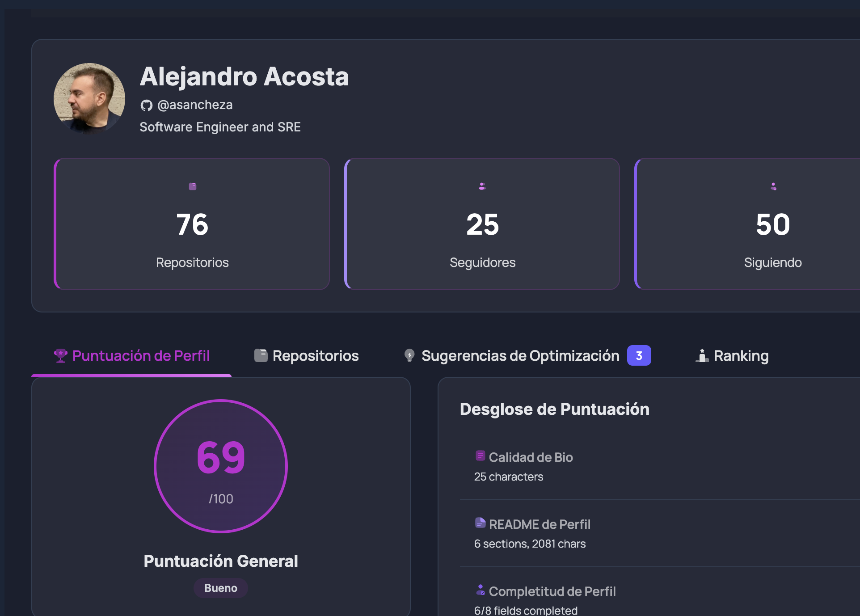Viewport: 860px width, 616px height.
Task: Click the Bueno status badge
Action: 220,588
